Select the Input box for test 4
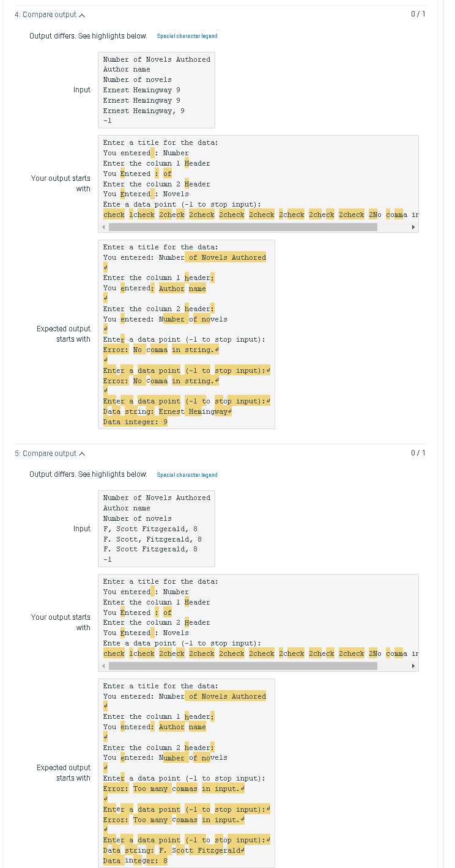The width and height of the screenshot is (455, 868). pos(156,90)
